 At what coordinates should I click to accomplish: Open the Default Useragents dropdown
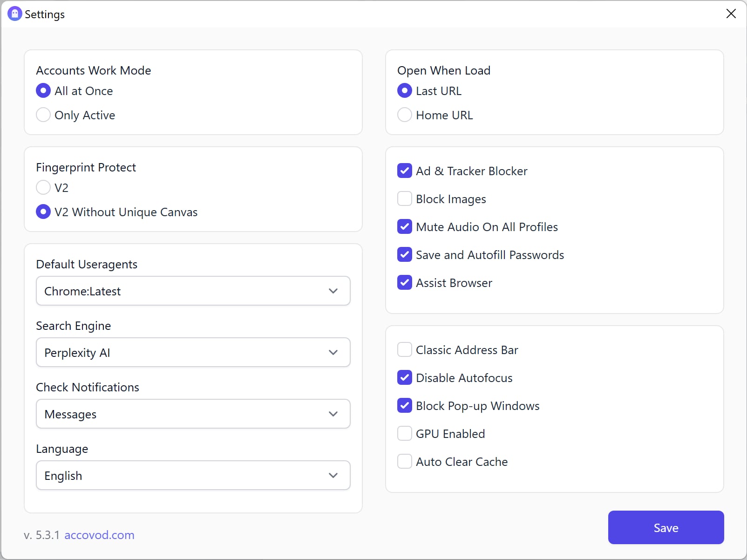[193, 291]
